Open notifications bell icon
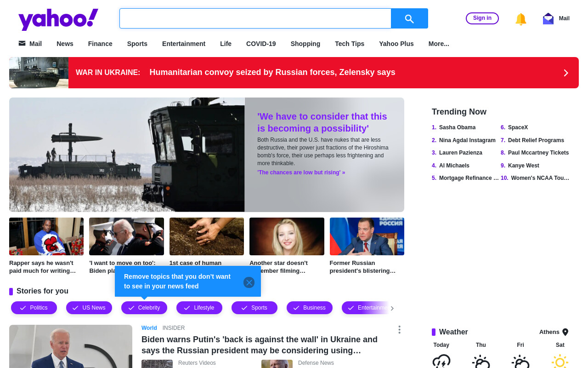Screen dimensions: 588x368 click(x=520, y=19)
